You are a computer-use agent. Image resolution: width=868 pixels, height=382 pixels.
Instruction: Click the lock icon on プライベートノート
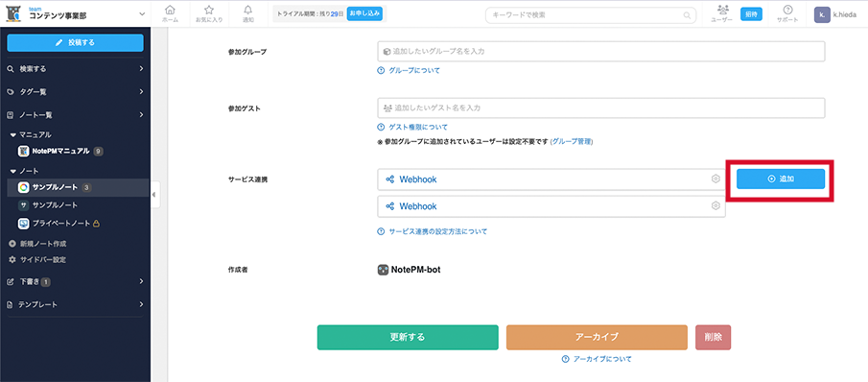[x=96, y=224]
